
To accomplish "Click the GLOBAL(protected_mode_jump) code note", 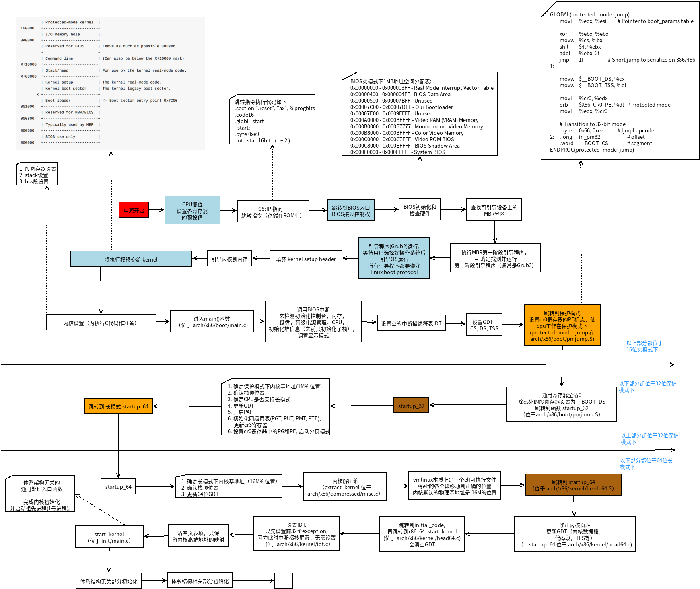I will tap(620, 80).
